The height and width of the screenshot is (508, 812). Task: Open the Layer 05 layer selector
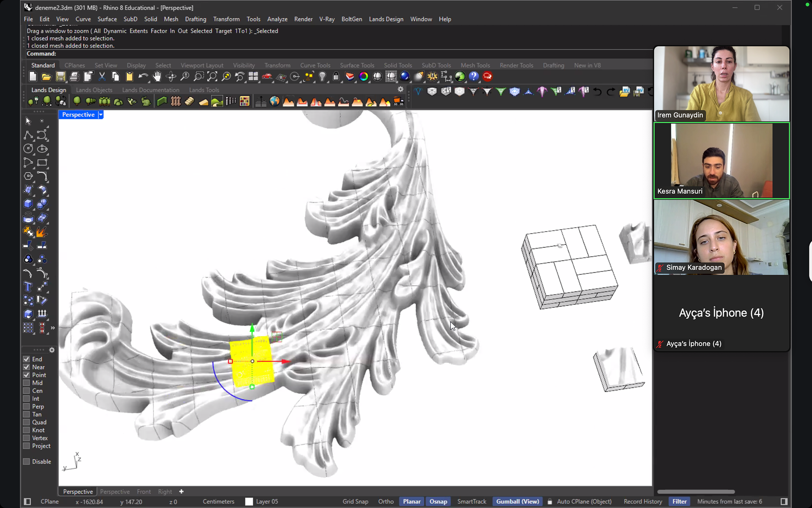[x=267, y=501]
